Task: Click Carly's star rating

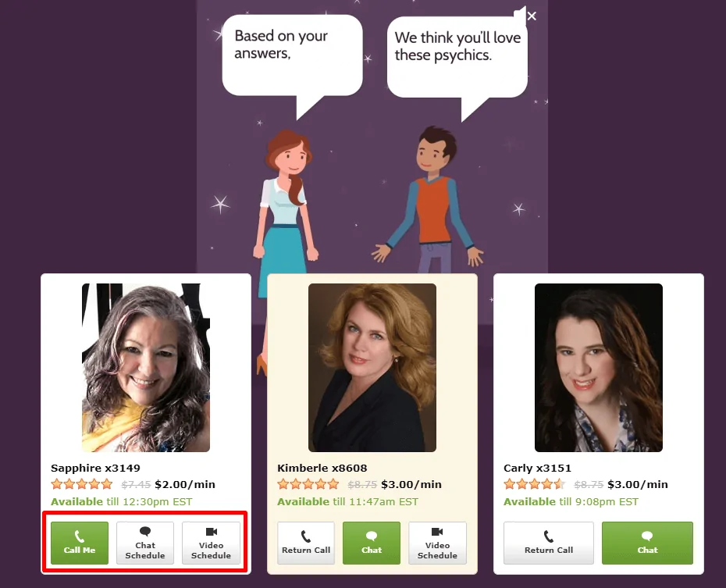Action: click(x=535, y=484)
